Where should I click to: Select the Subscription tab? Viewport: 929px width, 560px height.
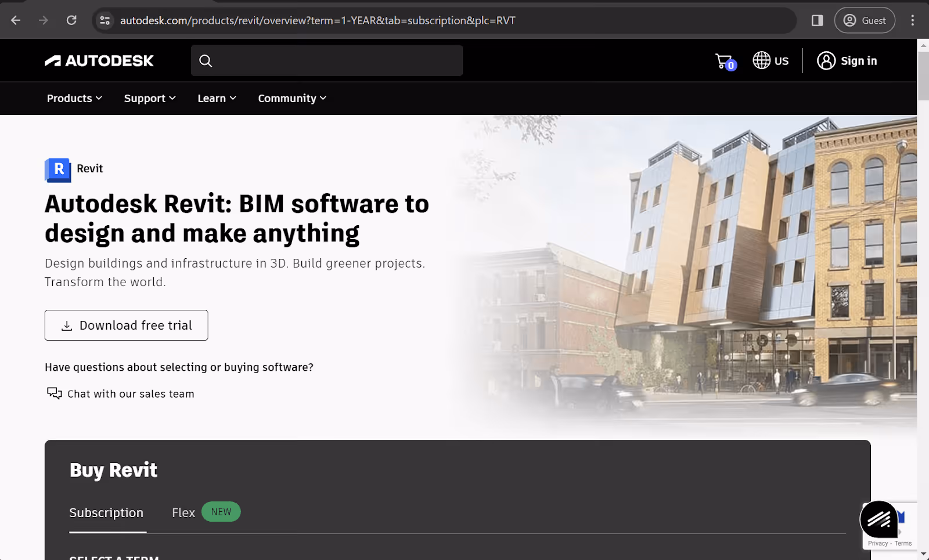(x=106, y=512)
